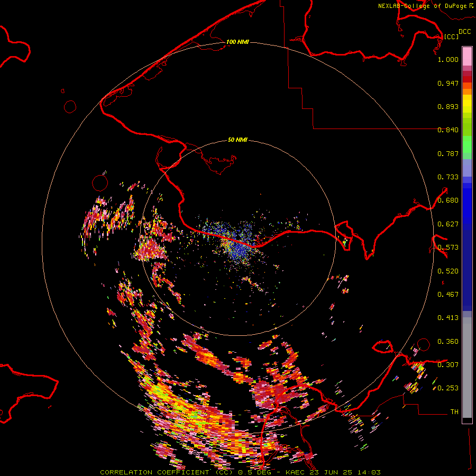This screenshot has height=476, width=476.
Task: Click the 14:03 timestamp
Action: (369, 472)
